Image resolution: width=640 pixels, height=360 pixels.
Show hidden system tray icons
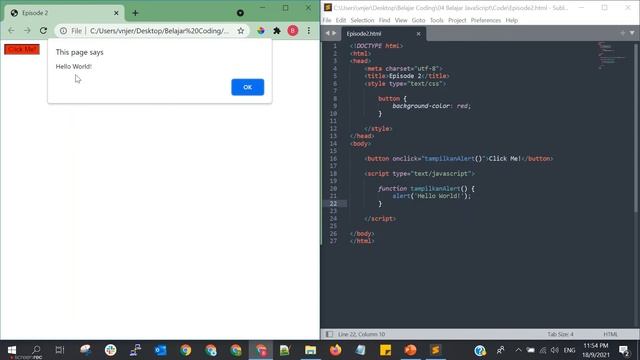[518, 350]
